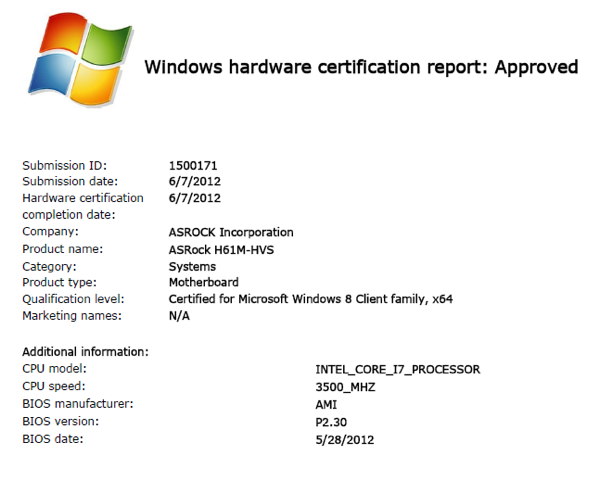Screen dimensions: 600x481
Task: Click the 'Company:' label
Action: coord(50,232)
